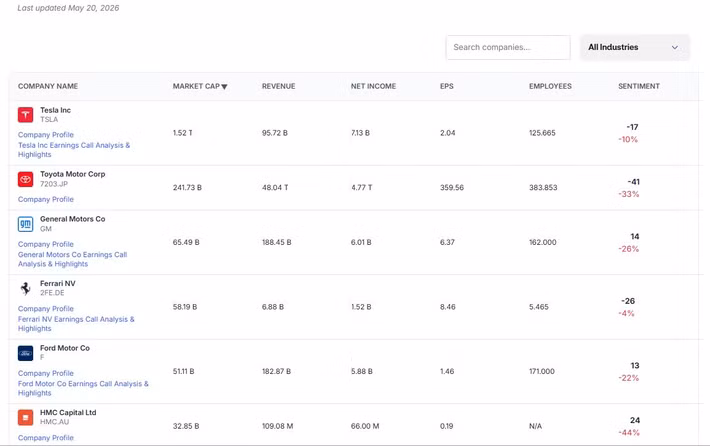Click HMC Capital sentiment change -44%
This screenshot has height=446, width=710.
point(629,433)
